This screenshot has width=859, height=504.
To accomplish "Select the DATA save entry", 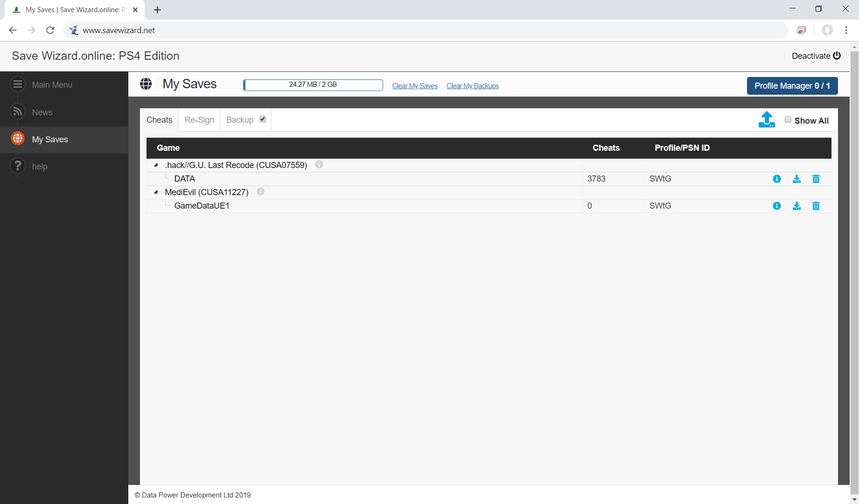I will [x=184, y=179].
